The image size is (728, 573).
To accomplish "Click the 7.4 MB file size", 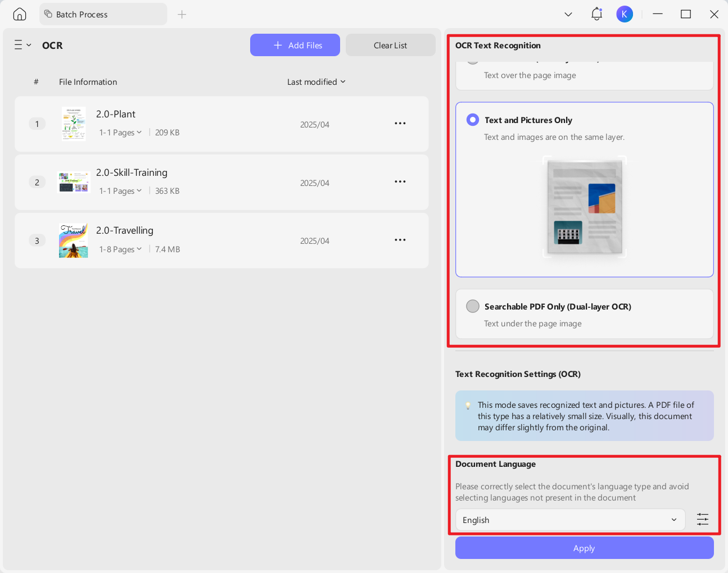I will [168, 249].
